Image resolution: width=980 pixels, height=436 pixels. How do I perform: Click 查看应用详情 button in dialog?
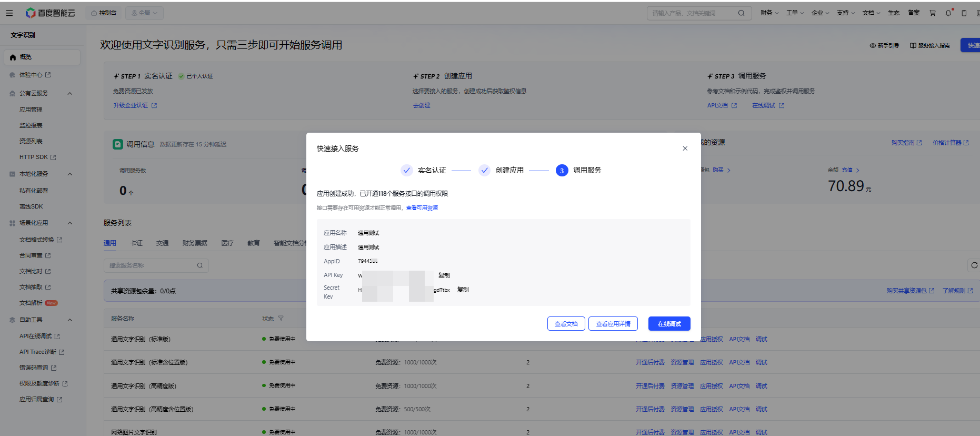(613, 324)
